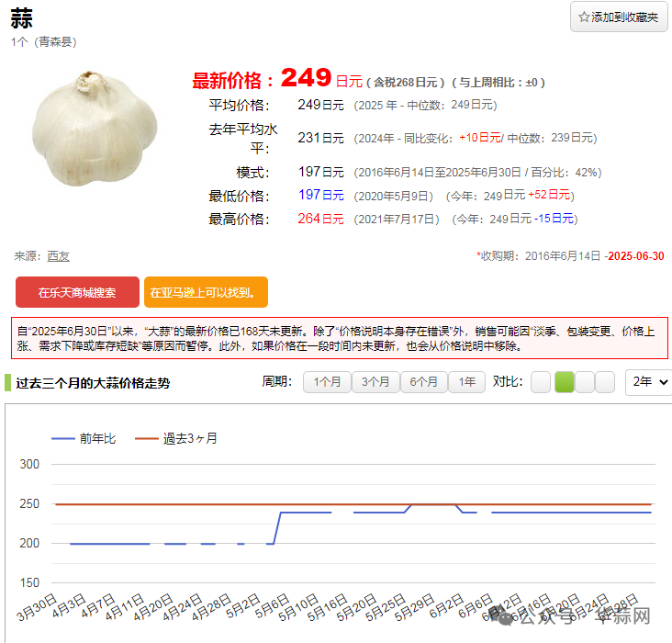Toggle the green active compare square
672x643 pixels.
pos(564,382)
